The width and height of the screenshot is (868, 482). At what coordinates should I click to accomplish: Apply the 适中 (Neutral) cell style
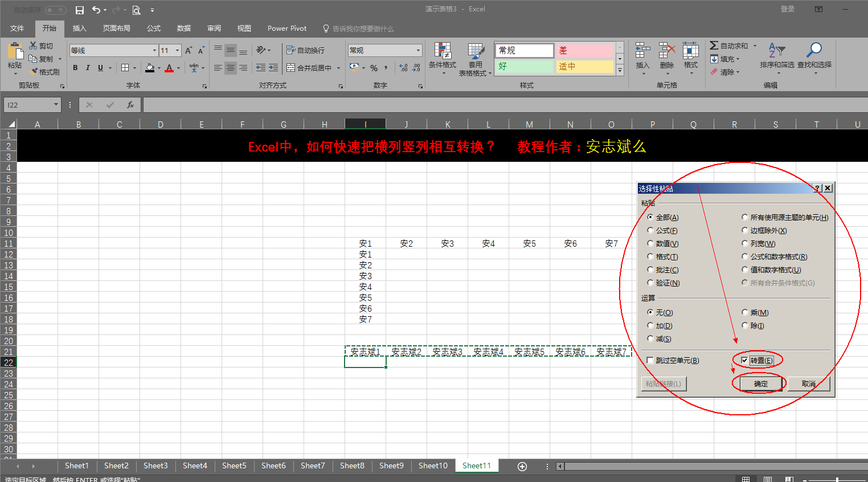coord(585,67)
